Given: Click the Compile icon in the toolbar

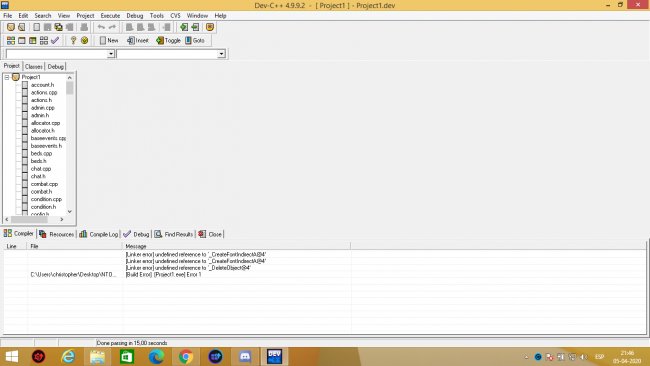Looking at the screenshot, I should 11,40.
